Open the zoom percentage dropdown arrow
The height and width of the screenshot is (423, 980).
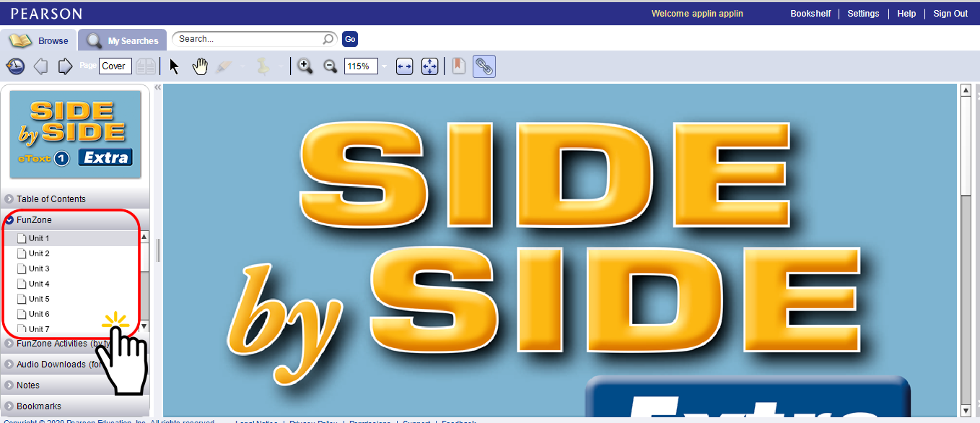pos(384,66)
